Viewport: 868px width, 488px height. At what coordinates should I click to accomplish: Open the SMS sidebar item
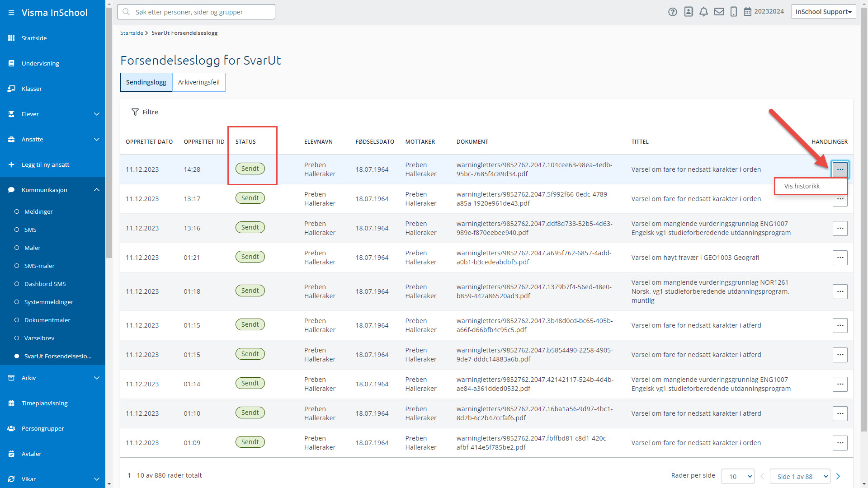click(30, 230)
